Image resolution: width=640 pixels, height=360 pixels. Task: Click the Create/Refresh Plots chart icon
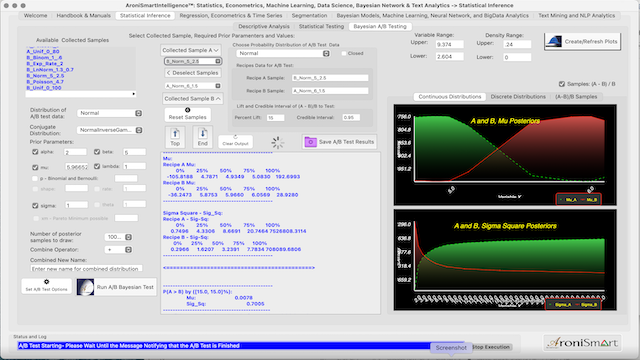[x=553, y=41]
